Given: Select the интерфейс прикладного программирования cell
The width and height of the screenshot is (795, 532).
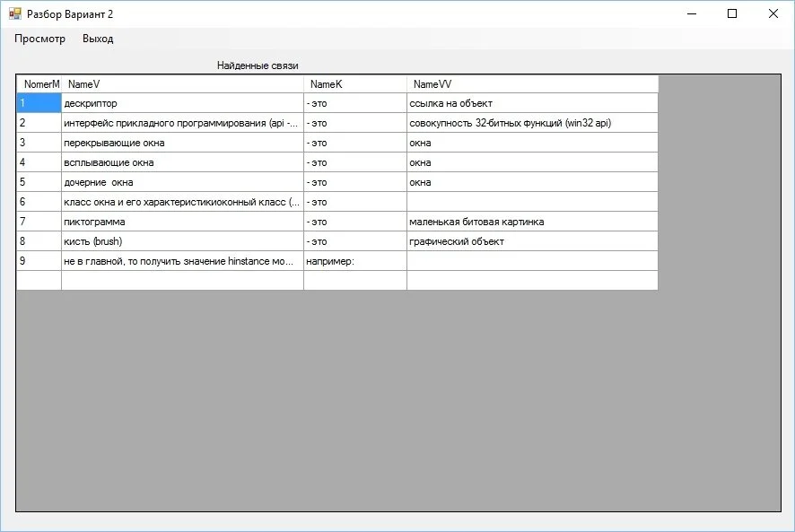Looking at the screenshot, I should click(x=182, y=123).
